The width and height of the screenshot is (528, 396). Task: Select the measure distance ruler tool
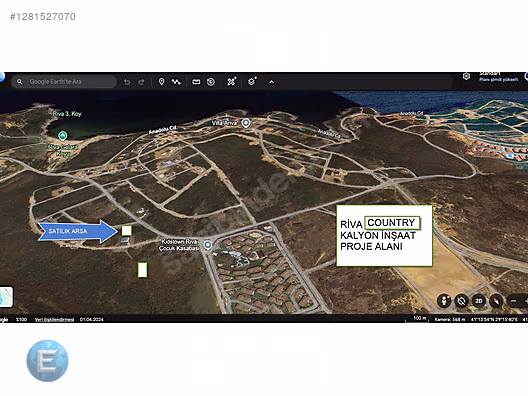click(196, 82)
